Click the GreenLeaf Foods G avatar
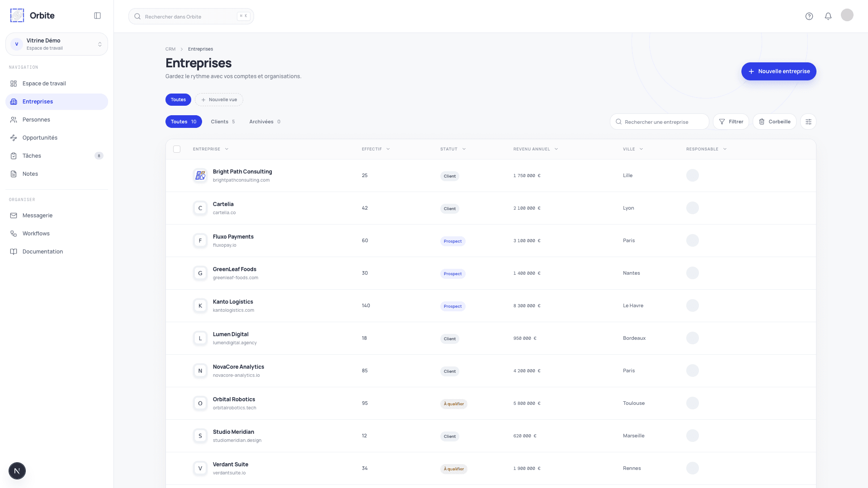 click(200, 273)
